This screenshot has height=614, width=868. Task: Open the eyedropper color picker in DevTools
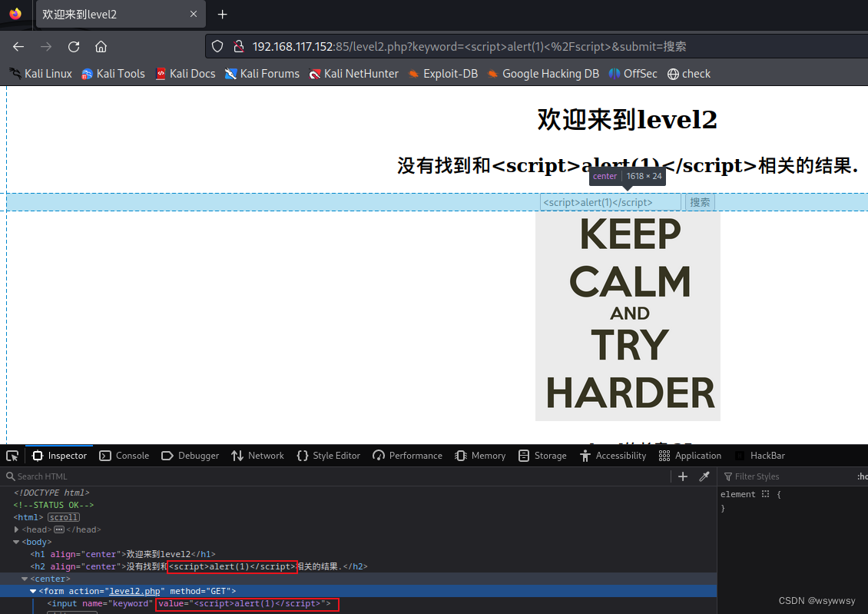point(705,476)
